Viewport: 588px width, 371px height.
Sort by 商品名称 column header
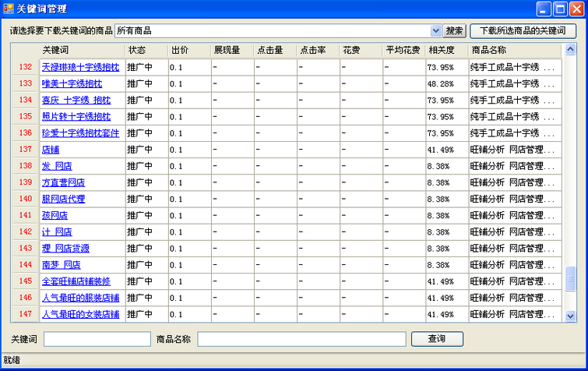point(516,50)
